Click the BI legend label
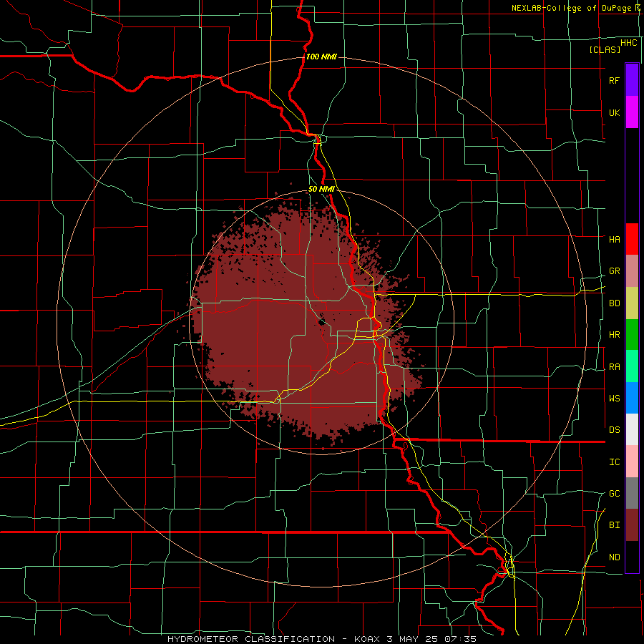The width and height of the screenshot is (644, 644). [614, 525]
